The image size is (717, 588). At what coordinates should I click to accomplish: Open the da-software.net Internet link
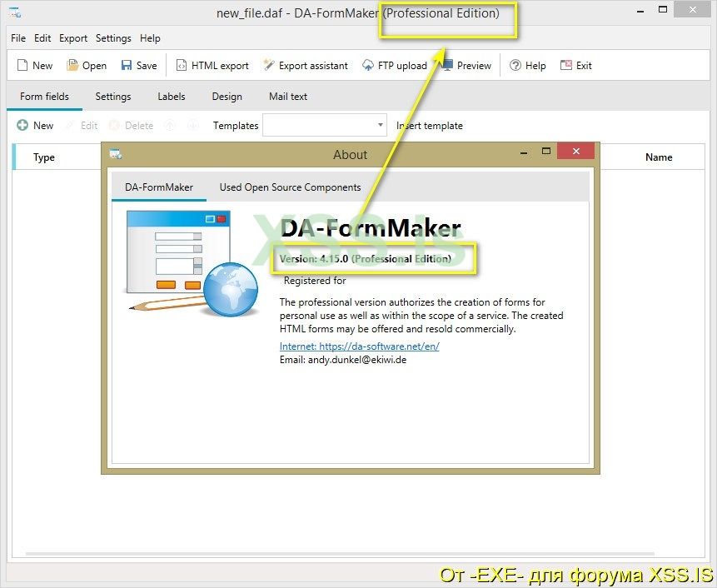pos(360,346)
